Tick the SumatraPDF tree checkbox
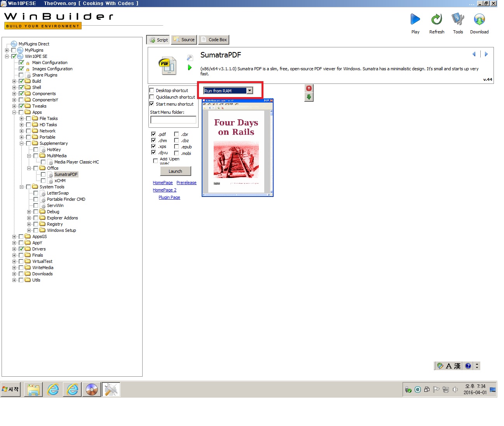This screenshot has height=426, width=504. (43, 174)
